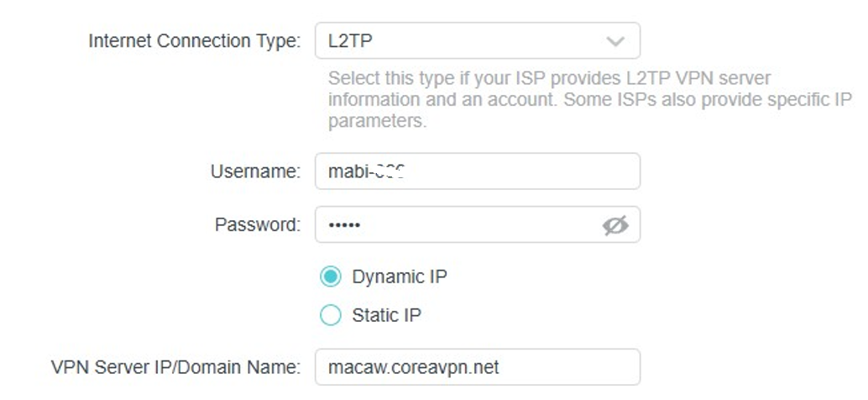Click the Static IP option label
The width and height of the screenshot is (868, 400).
(386, 315)
